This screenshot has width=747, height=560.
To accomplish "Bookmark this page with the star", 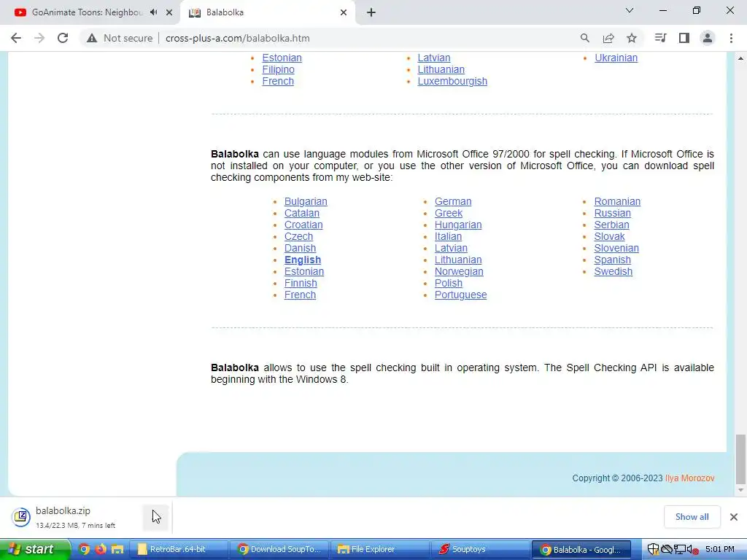I will coord(632,38).
